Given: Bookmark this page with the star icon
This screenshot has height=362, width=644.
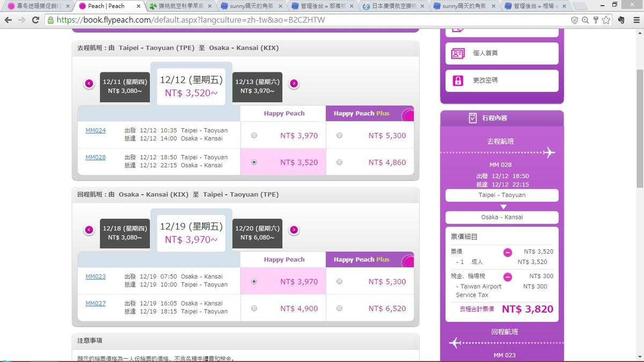Looking at the screenshot, I should click(x=606, y=20).
